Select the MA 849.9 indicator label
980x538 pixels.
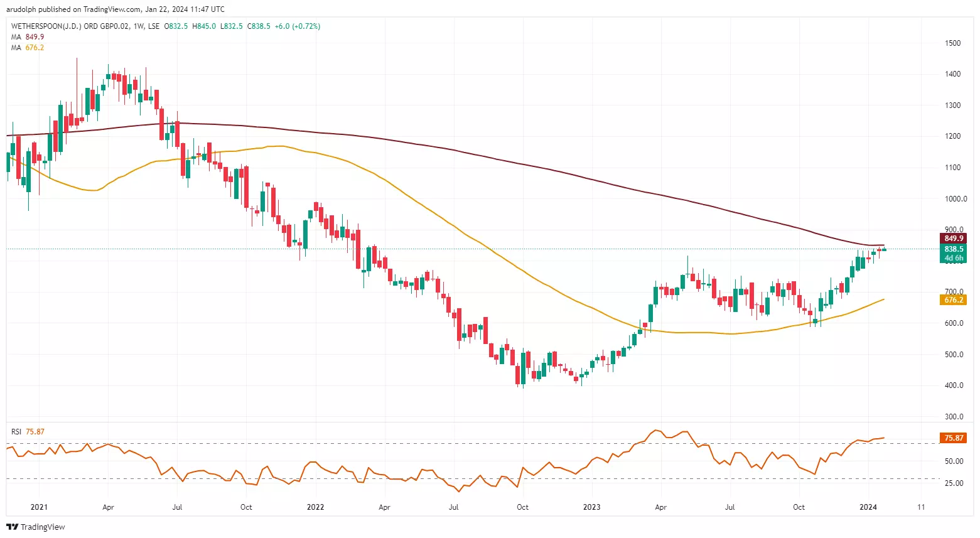click(x=28, y=37)
